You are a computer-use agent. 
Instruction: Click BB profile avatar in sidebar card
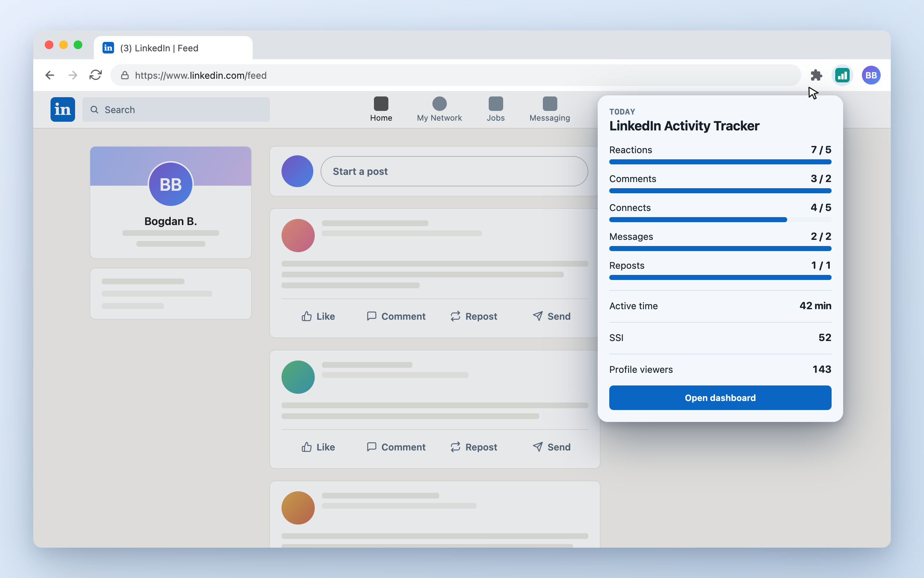tap(171, 184)
